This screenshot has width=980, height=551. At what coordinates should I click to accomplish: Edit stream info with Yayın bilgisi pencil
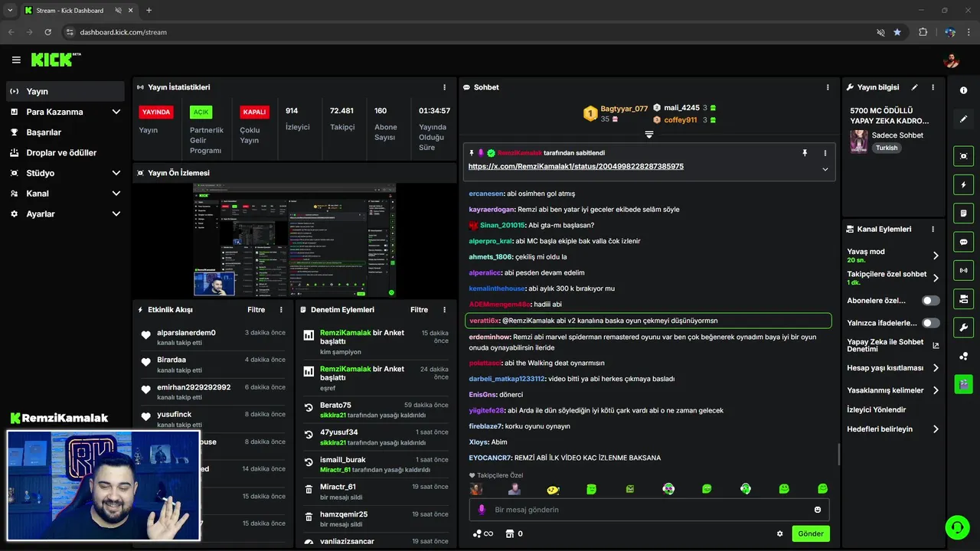coord(914,87)
